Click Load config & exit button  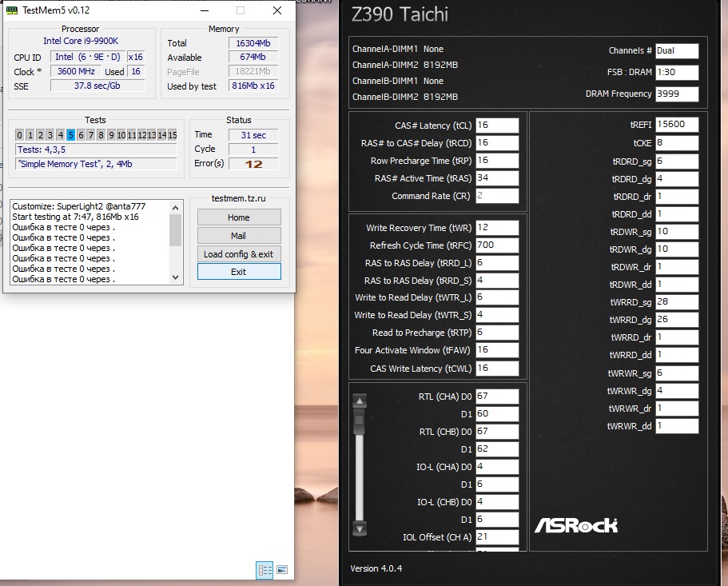tap(239, 254)
